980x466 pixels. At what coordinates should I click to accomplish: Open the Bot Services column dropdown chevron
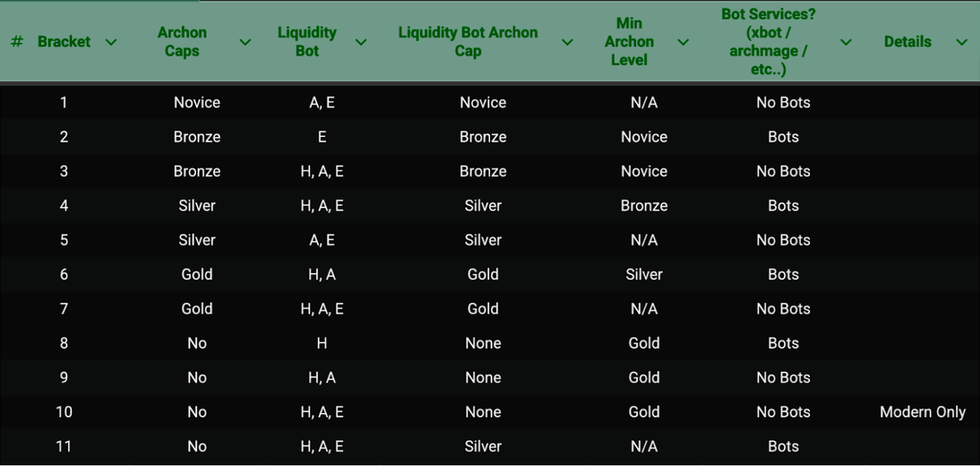846,42
